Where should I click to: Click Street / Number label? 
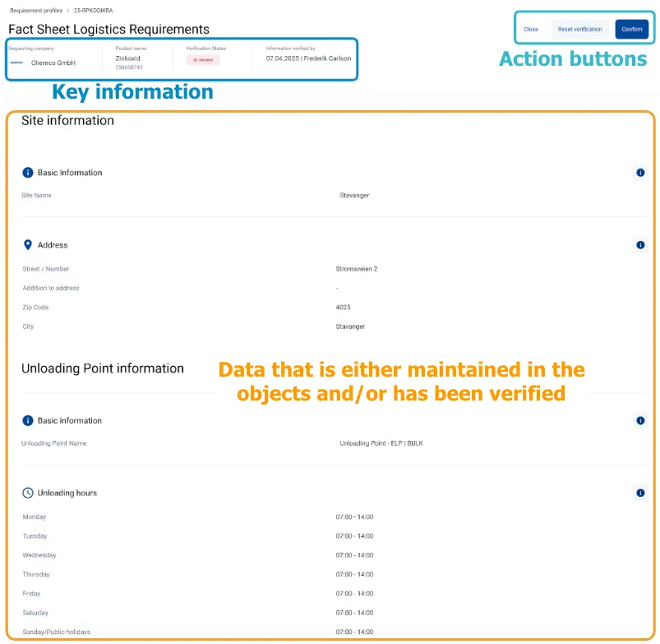pyautogui.click(x=46, y=269)
